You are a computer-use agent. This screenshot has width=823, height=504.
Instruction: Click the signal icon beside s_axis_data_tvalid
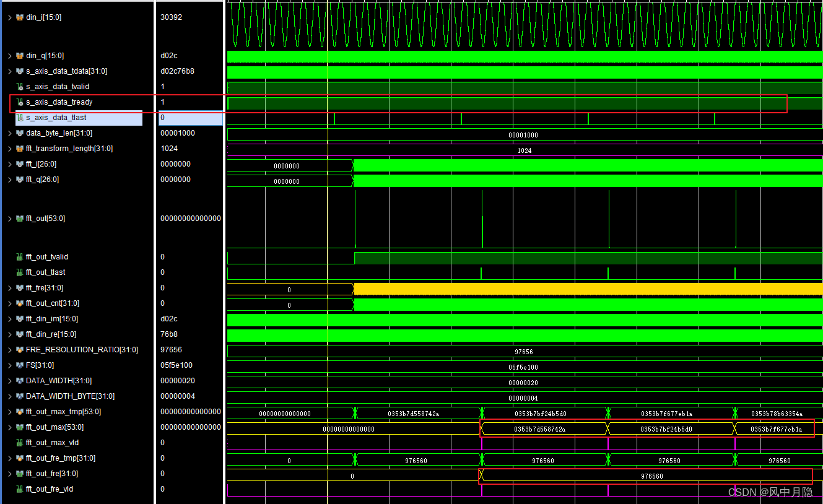pyautogui.click(x=20, y=87)
